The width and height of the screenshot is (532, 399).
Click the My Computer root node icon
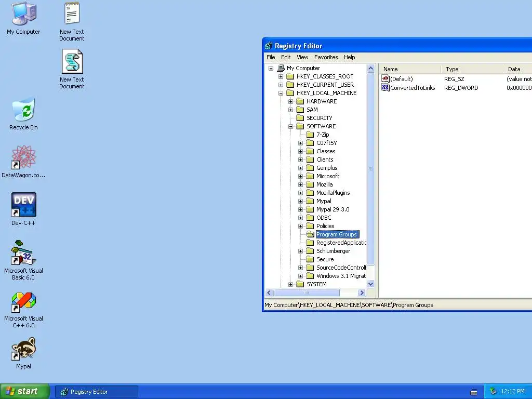tap(281, 68)
